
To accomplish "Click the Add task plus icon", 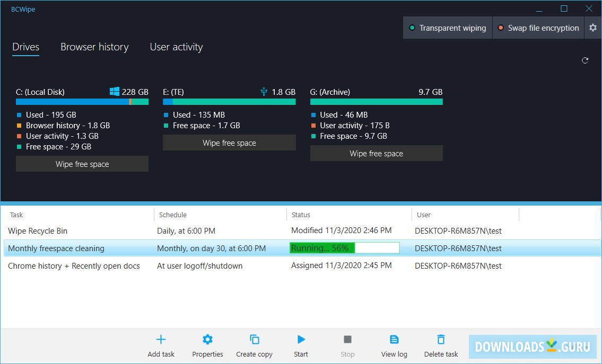I will tap(161, 340).
